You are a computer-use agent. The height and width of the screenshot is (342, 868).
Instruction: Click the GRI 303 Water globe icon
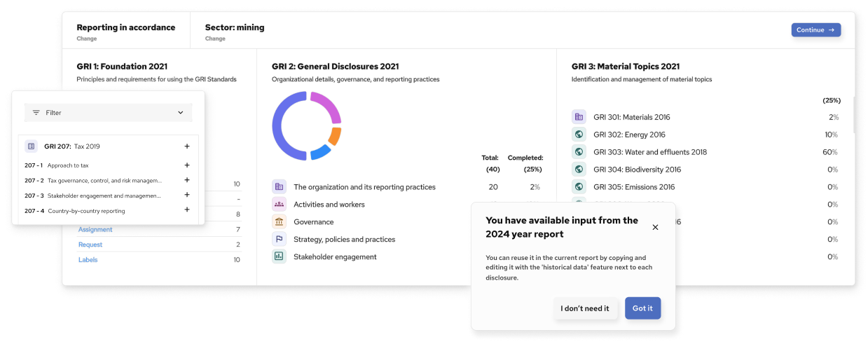click(579, 152)
